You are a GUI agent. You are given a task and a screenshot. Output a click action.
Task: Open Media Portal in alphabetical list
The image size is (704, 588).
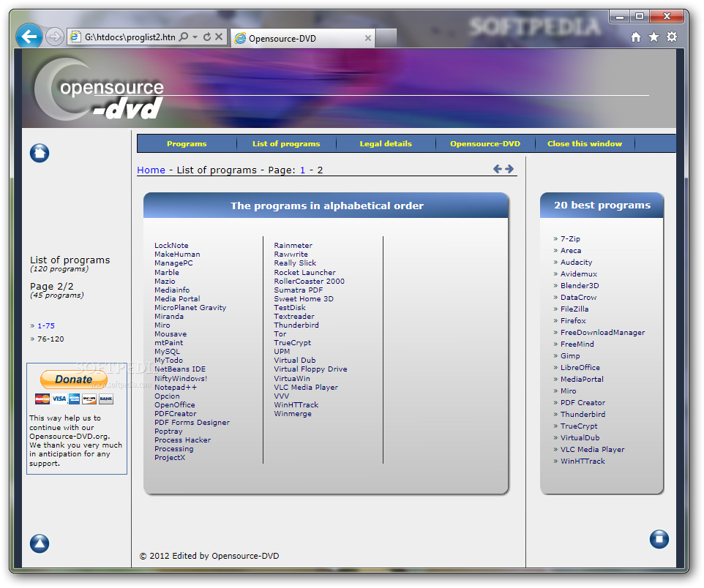[x=177, y=299]
